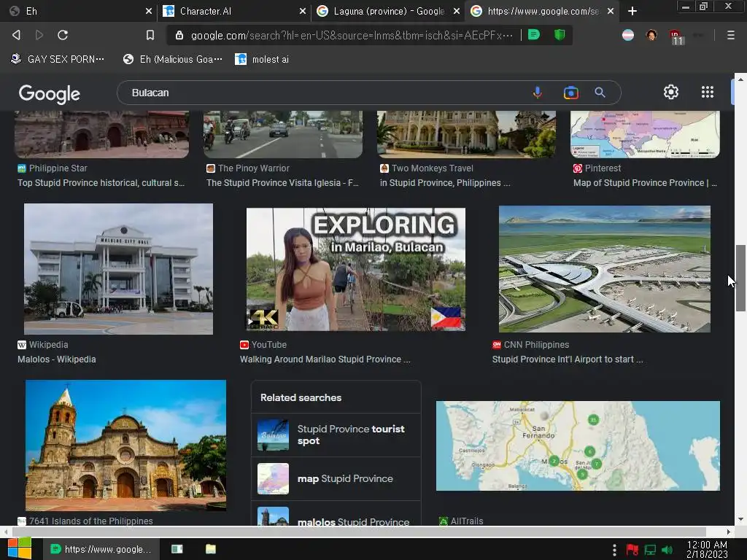This screenshot has width=747, height=560.
Task: Search by image with the camera icon
Action: pos(570,93)
